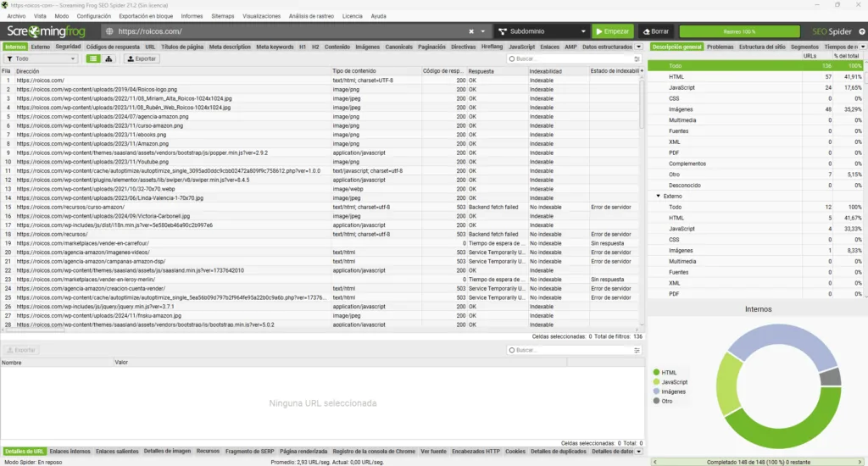This screenshot has width=868, height=466.
Task: Click the right arrow on bottom progress scrollbar
Action: pyautogui.click(x=860, y=462)
